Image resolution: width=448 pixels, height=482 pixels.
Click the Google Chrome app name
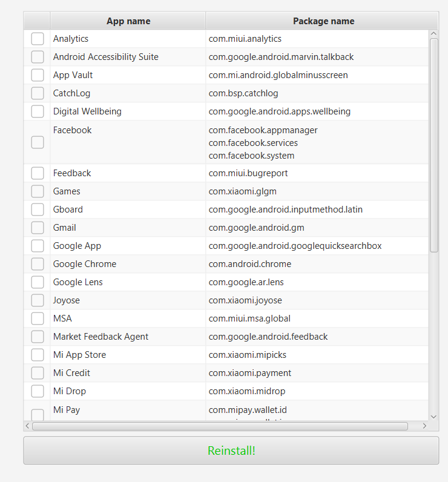click(x=85, y=264)
